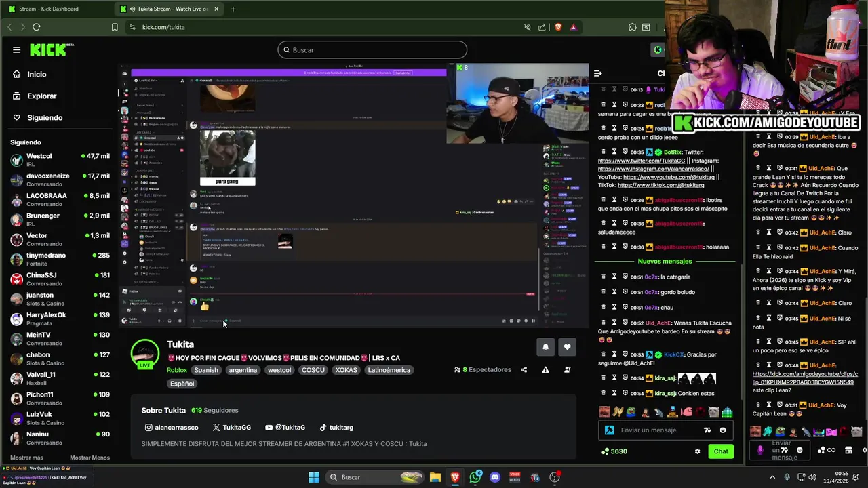
Task: Timeout 0c7x for 'gordo boludo' message
Action: click(x=614, y=292)
